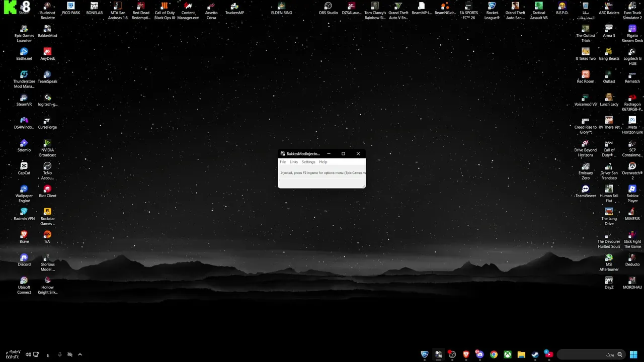The height and width of the screenshot is (362, 644).
Task: Select the Tactical Assault VR desktop icon
Action: pyautogui.click(x=539, y=11)
